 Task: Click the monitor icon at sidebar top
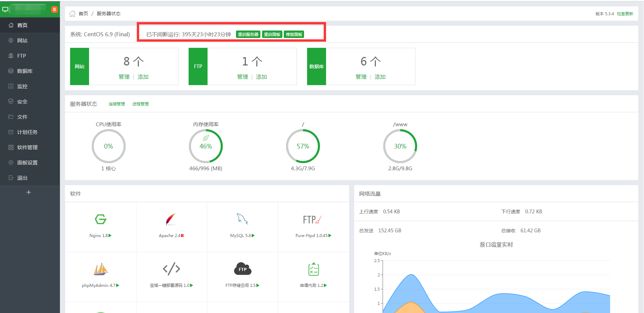pyautogui.click(x=5, y=9)
